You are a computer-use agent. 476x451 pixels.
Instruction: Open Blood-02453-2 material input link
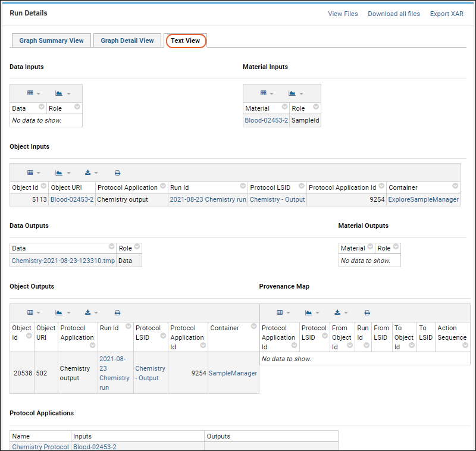point(266,120)
